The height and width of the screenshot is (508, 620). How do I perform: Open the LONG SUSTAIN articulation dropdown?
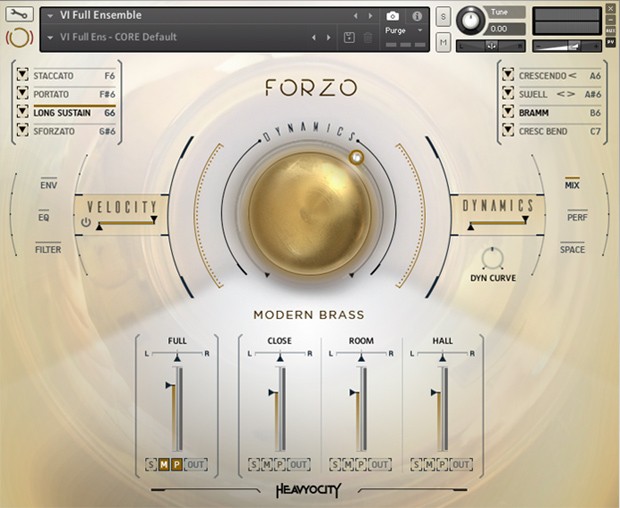pyautogui.click(x=23, y=111)
